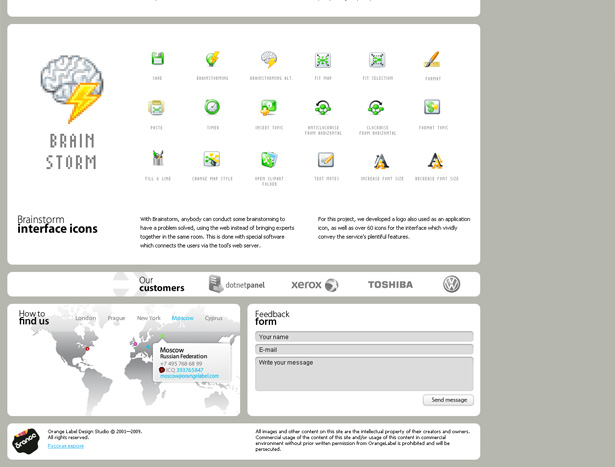Click the 'Our customers' heading
615x467 pixels.
pos(162,284)
